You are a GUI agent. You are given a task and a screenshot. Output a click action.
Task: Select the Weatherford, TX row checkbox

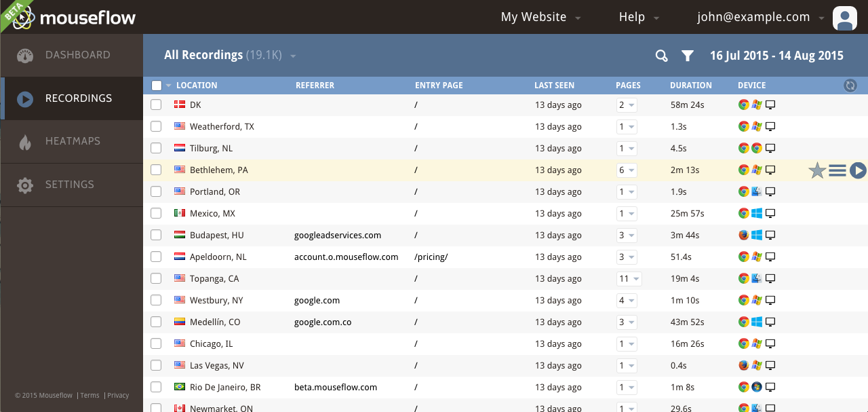tap(156, 126)
